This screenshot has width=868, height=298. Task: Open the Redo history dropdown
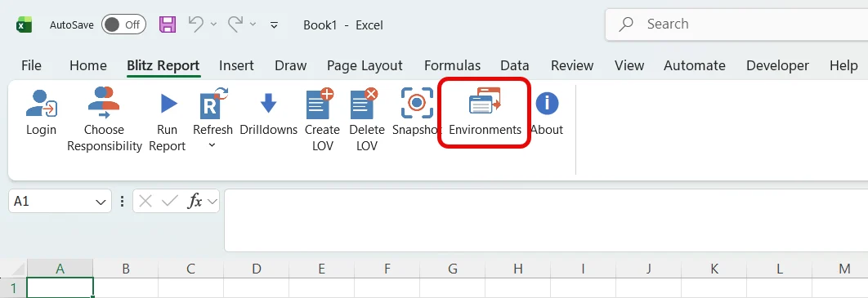253,24
